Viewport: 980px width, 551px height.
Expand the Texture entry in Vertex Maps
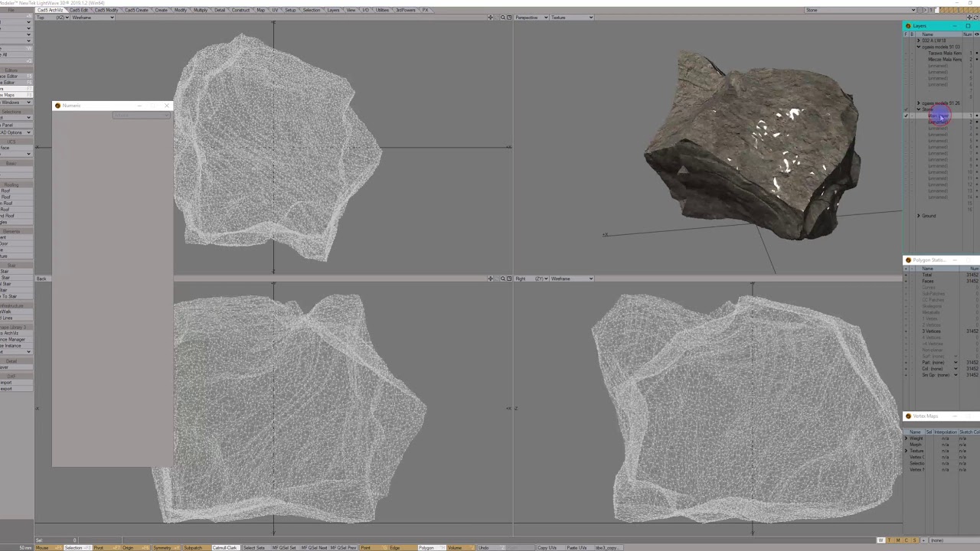coord(906,451)
